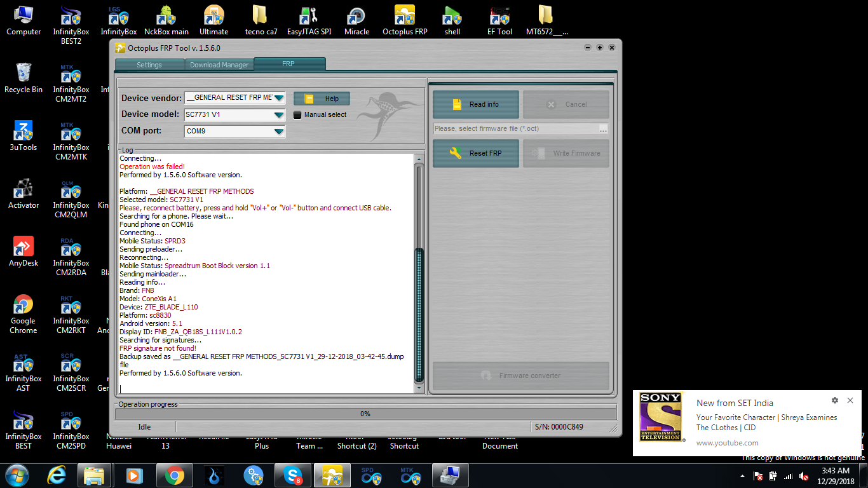The image size is (868, 488).
Task: Launch AnyDesk from the desktop
Action: click(x=24, y=252)
